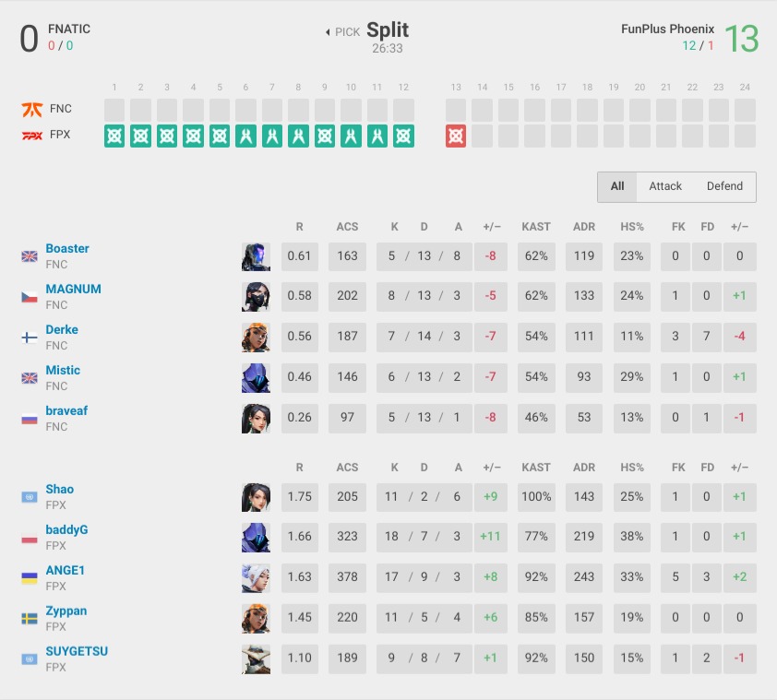Click the FunPlus Phoenix score 13

click(741, 39)
